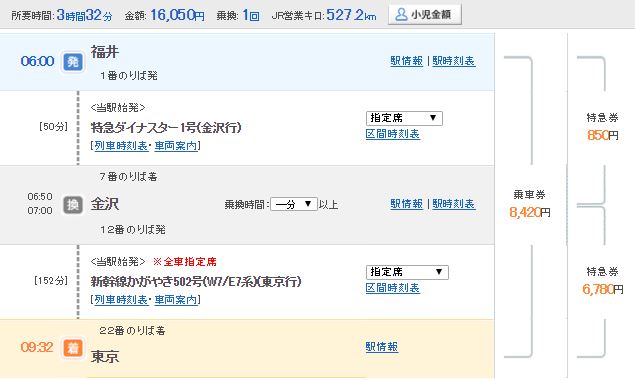Open 指定席 dropdown for かがやき502号

pyautogui.click(x=407, y=272)
